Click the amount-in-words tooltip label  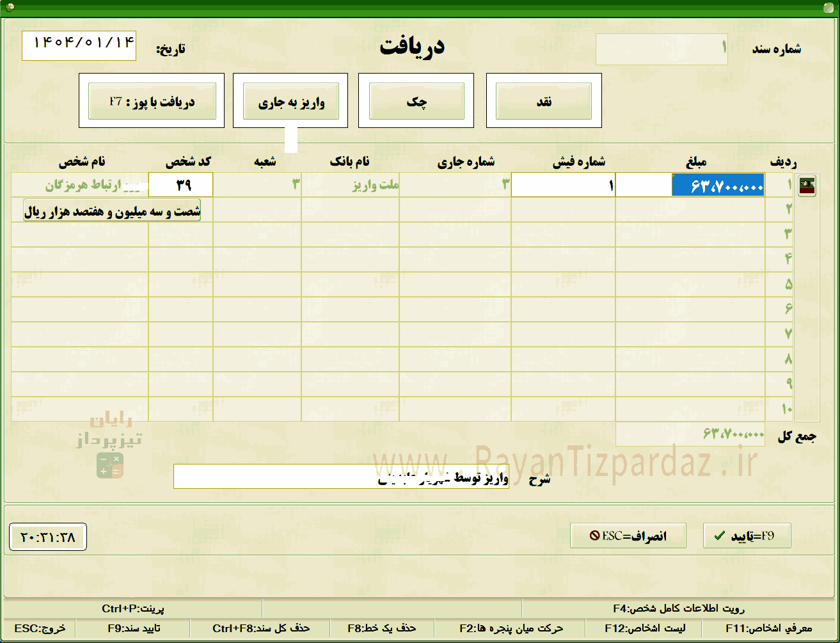point(112,210)
